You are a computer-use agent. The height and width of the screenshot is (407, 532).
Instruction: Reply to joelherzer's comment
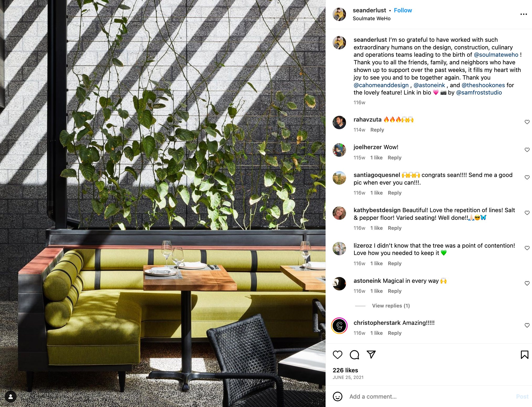(x=395, y=158)
